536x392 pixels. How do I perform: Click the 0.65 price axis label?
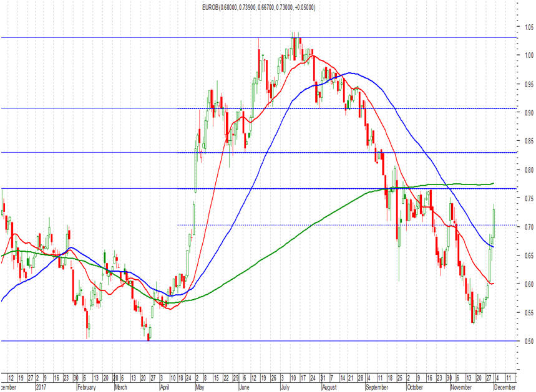point(529,256)
